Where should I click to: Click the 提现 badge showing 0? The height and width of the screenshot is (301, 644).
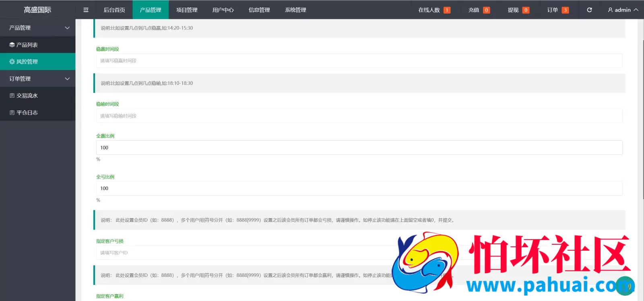[526, 10]
